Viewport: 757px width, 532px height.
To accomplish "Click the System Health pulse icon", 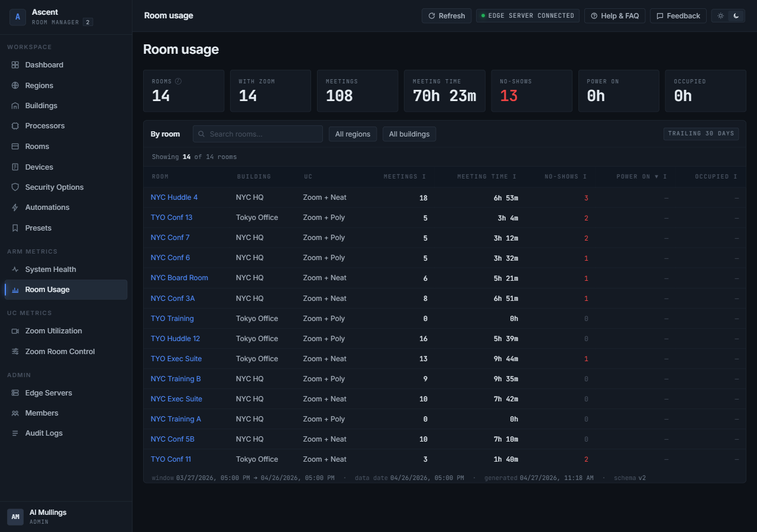I will coord(15,270).
